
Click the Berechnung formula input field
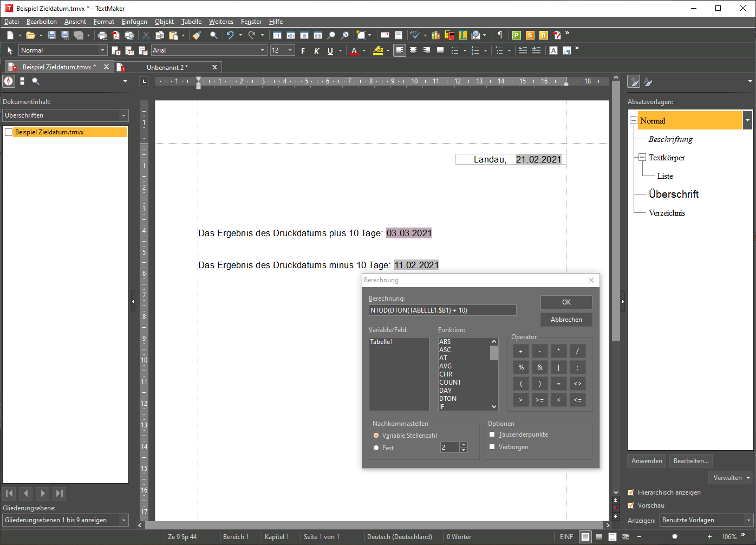(442, 310)
